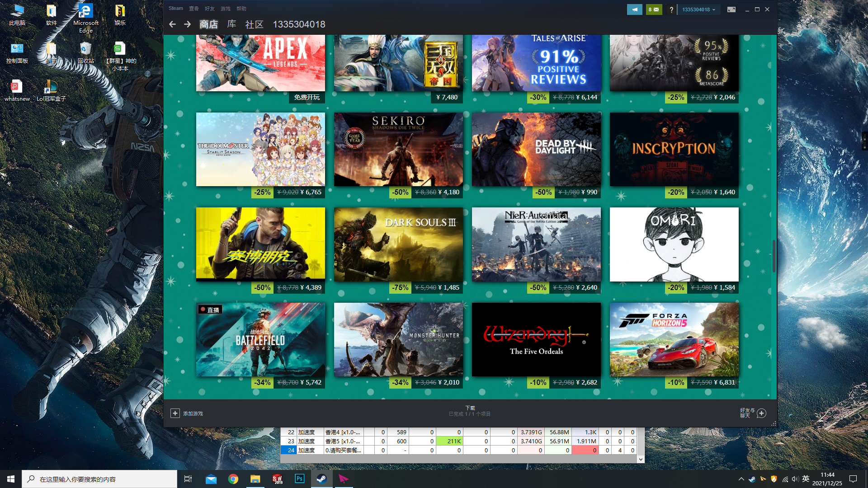
Task: Open File Explorer from taskbar
Action: [x=255, y=479]
